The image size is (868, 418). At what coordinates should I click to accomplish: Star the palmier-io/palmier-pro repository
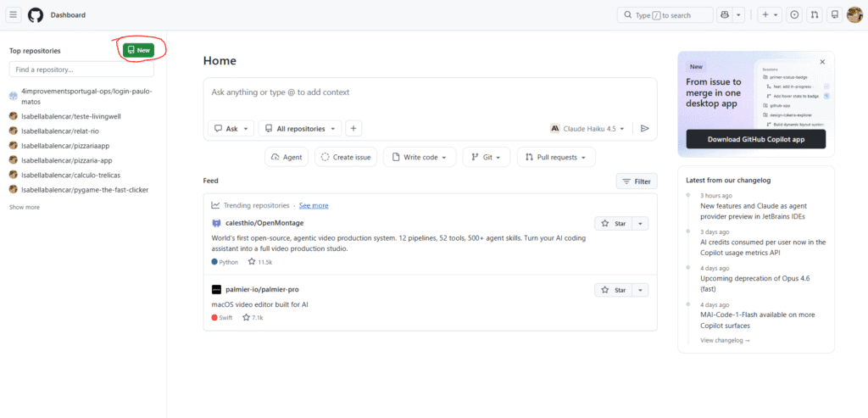[614, 290]
